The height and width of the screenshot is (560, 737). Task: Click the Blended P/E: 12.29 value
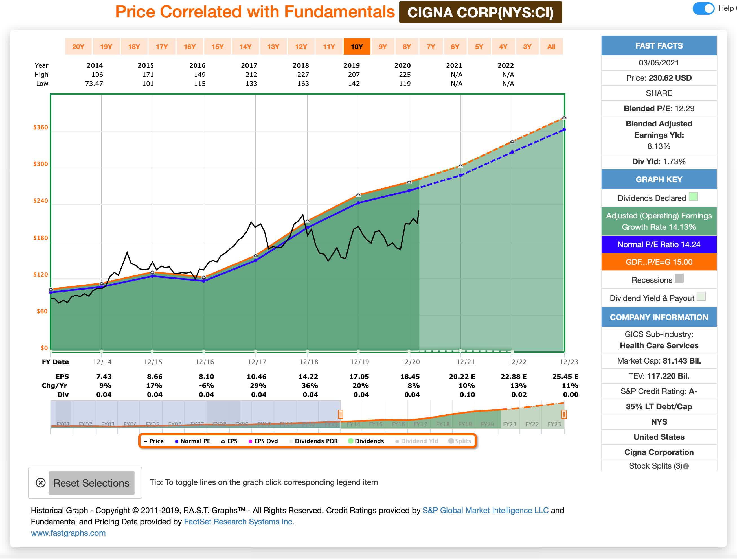click(659, 108)
